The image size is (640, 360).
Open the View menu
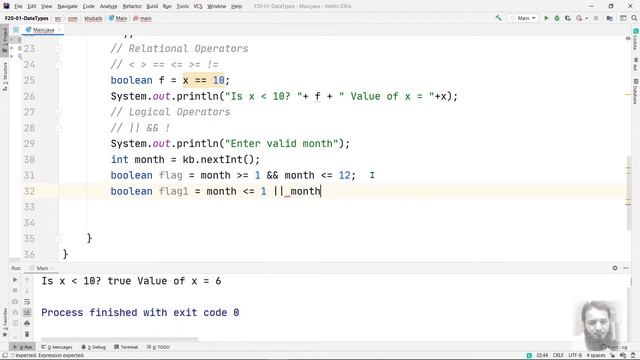tap(47, 6)
